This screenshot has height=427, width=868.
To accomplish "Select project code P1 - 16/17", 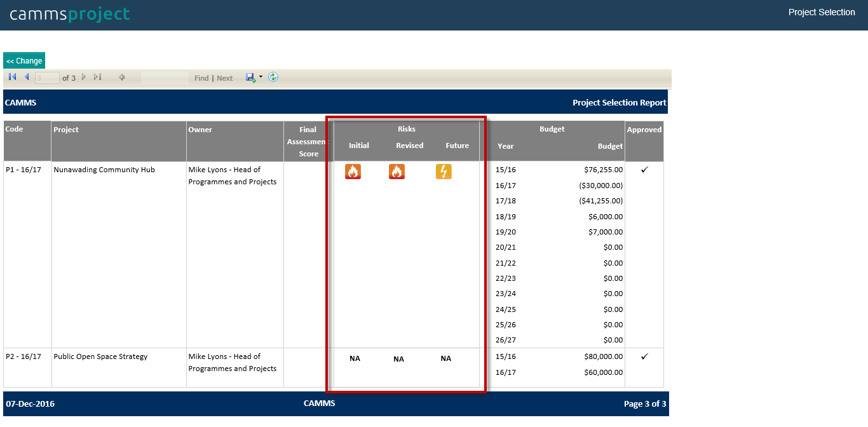I will [24, 170].
